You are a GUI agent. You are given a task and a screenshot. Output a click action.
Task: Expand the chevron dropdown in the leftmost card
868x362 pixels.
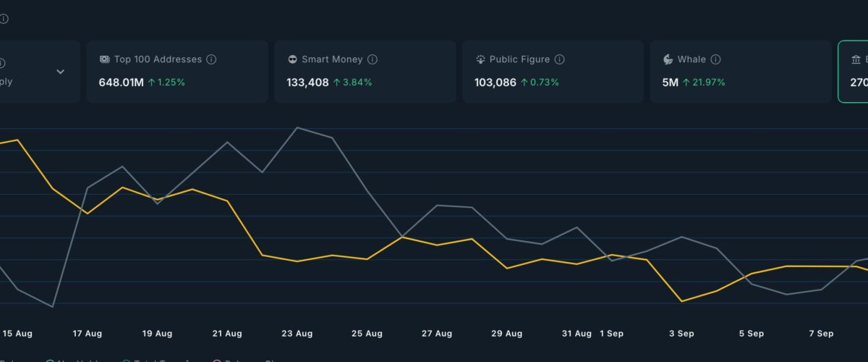point(61,72)
